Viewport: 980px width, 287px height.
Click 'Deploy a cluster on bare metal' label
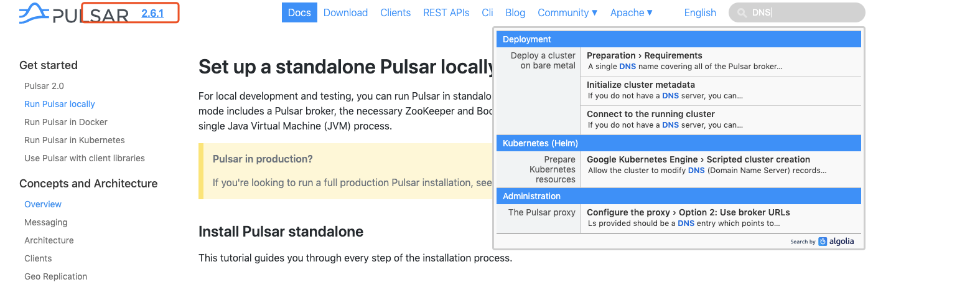(543, 60)
